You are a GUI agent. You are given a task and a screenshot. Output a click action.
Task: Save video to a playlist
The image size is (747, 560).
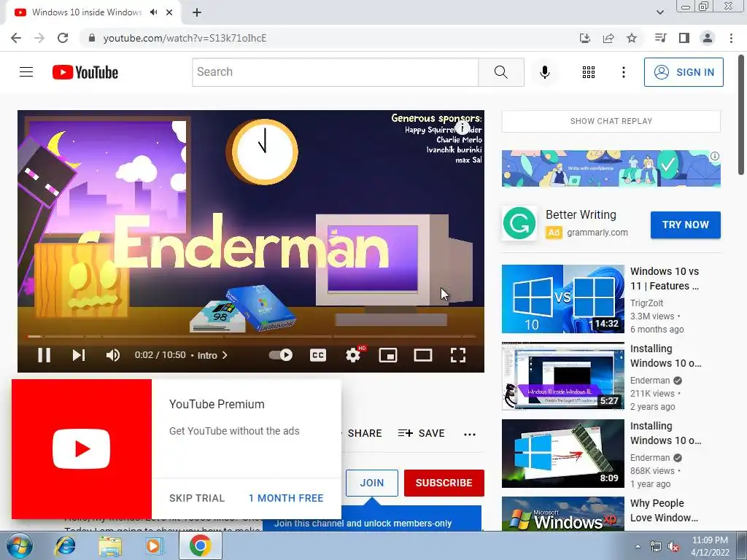point(421,433)
